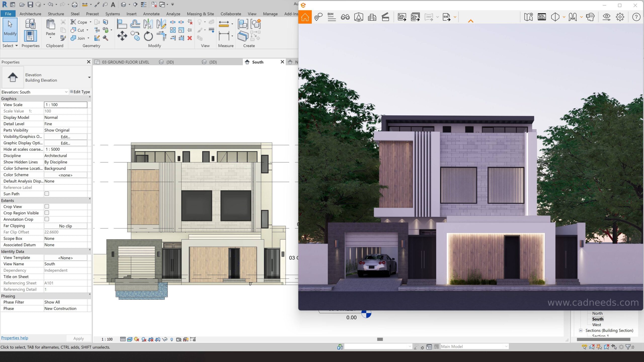Open Enscape settings gear icon

click(x=620, y=17)
